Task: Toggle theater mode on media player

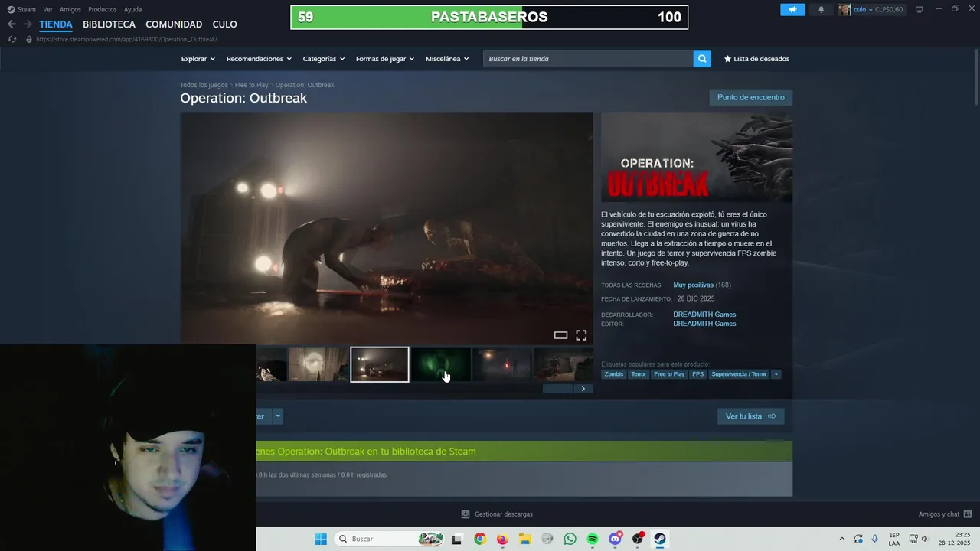Action: click(560, 335)
